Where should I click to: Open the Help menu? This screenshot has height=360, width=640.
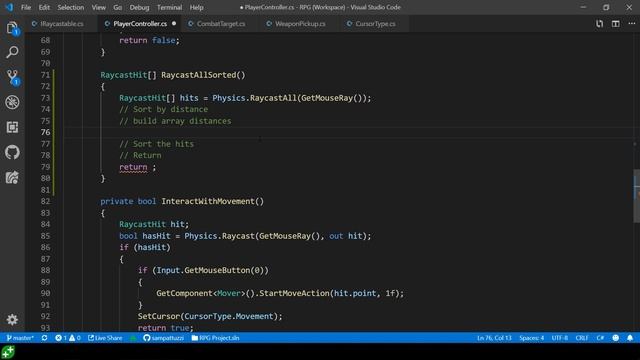(196, 7)
